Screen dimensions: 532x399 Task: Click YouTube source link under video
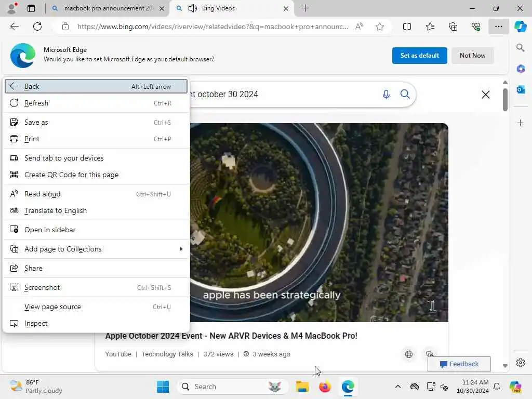click(x=118, y=354)
